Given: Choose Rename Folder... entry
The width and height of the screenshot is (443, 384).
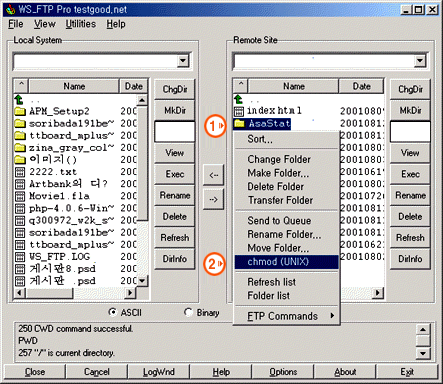Looking at the screenshot, I should point(287,234).
